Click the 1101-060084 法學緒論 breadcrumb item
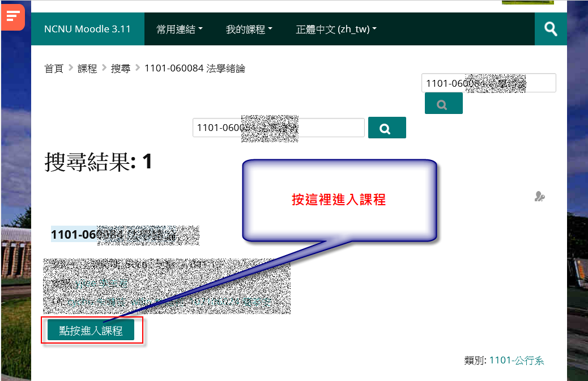Viewport: 588px width, 381px height. 195,69
